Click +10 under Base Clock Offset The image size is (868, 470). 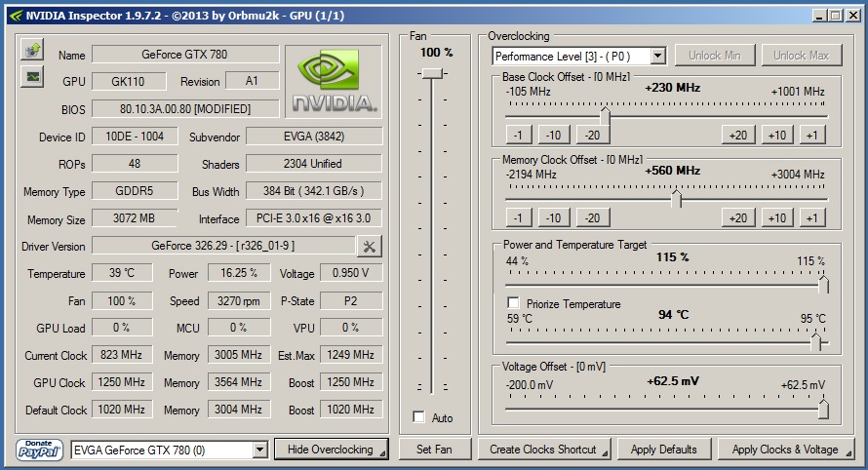click(x=777, y=136)
